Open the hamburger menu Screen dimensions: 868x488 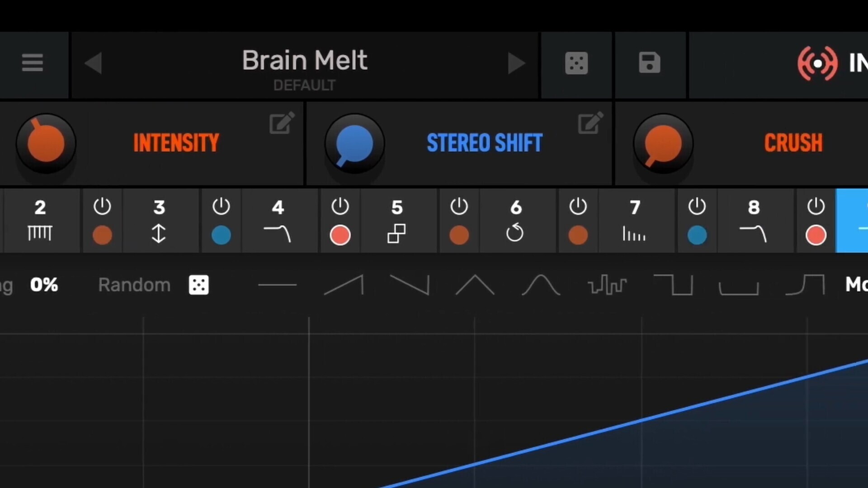pos(32,63)
